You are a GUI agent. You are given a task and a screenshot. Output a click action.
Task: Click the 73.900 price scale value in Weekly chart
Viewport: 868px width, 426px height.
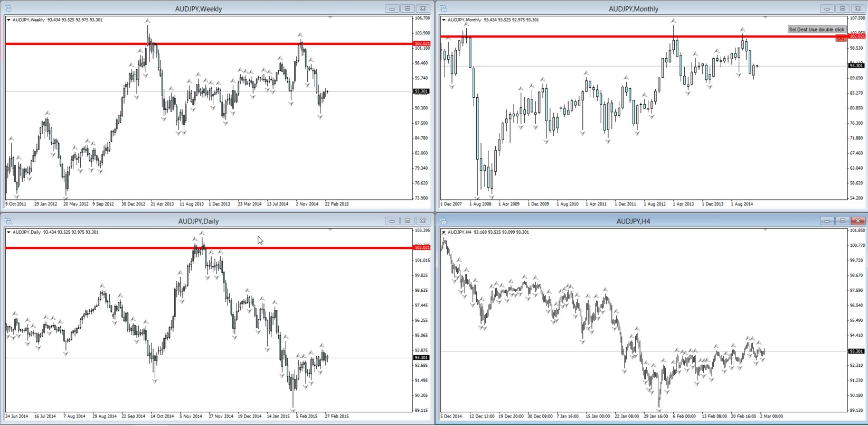click(421, 198)
